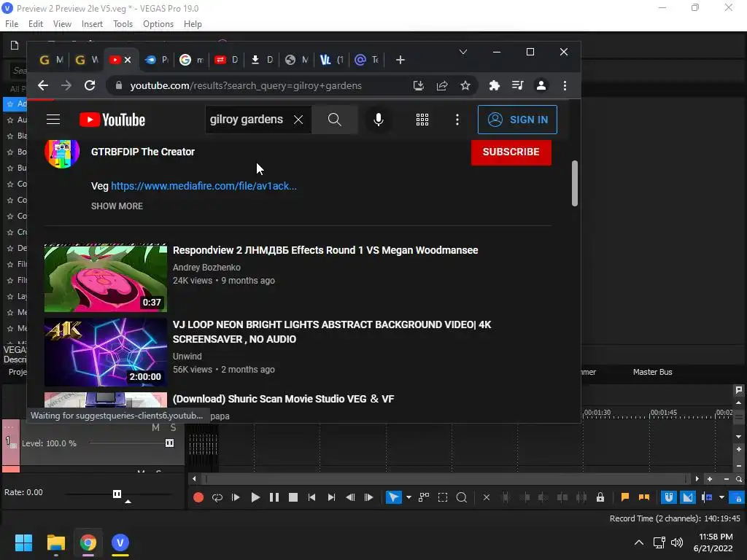Reload the YouTube page in Chrome
Viewport: 747px width, 560px height.
coord(90,86)
